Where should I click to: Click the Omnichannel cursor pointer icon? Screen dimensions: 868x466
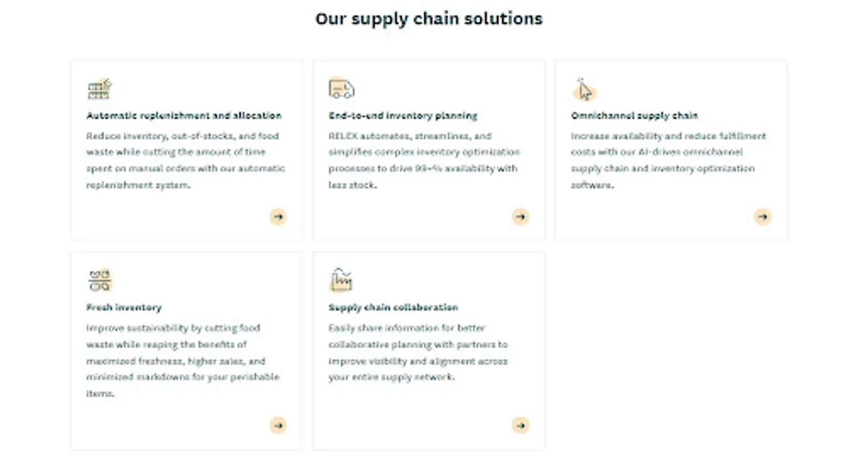[584, 90]
